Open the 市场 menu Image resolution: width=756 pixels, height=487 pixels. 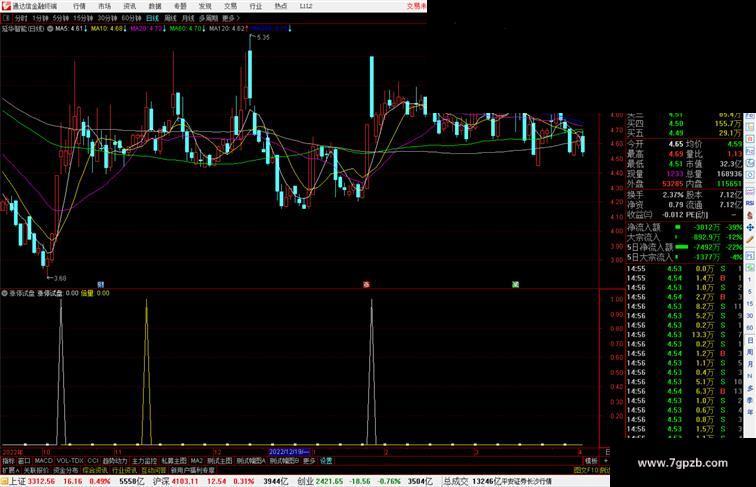[105, 6]
